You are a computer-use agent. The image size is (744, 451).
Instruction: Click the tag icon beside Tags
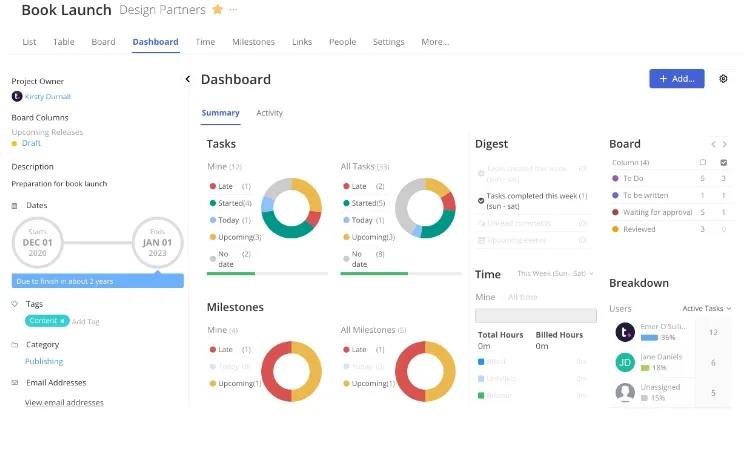(x=15, y=304)
